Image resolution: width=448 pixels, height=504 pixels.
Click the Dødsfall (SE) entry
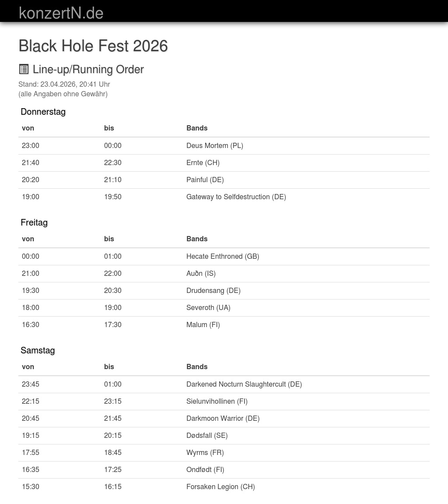(207, 436)
